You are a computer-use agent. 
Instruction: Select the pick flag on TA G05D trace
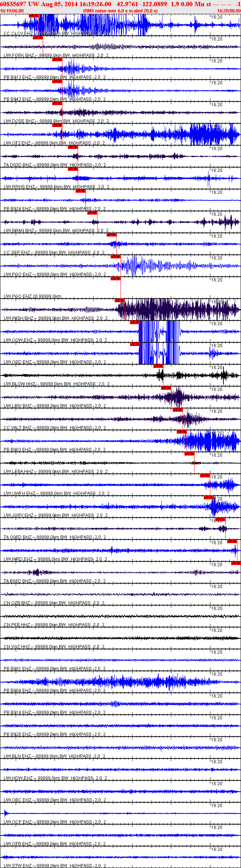click(220, 519)
